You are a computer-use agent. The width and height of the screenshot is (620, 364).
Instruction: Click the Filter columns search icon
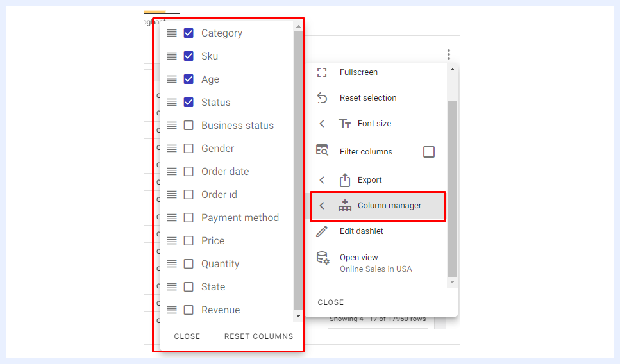click(322, 150)
